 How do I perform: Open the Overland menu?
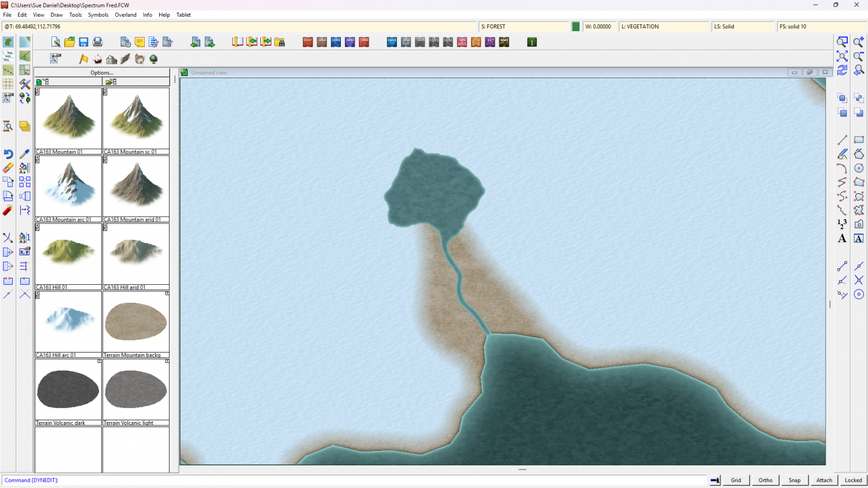[x=126, y=15]
